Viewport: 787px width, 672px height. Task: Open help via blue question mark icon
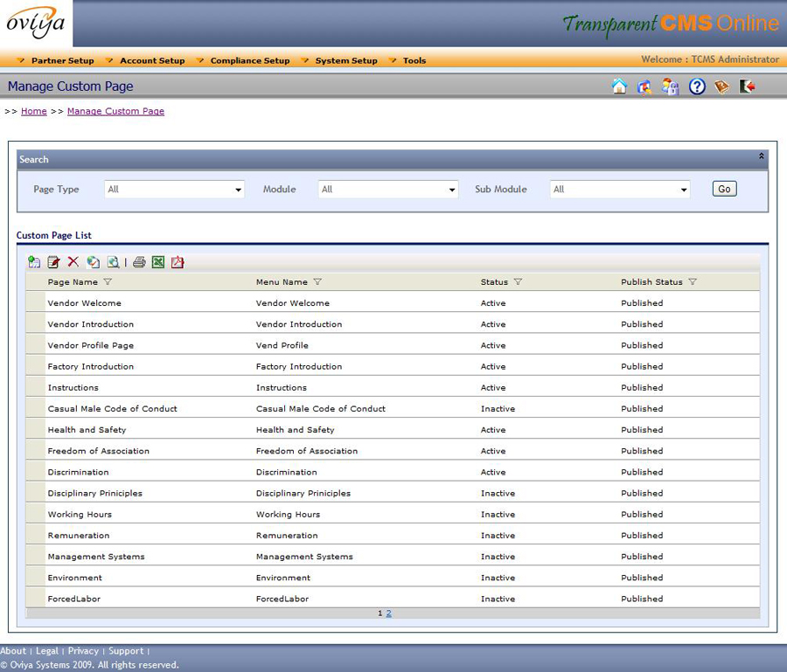pos(697,87)
